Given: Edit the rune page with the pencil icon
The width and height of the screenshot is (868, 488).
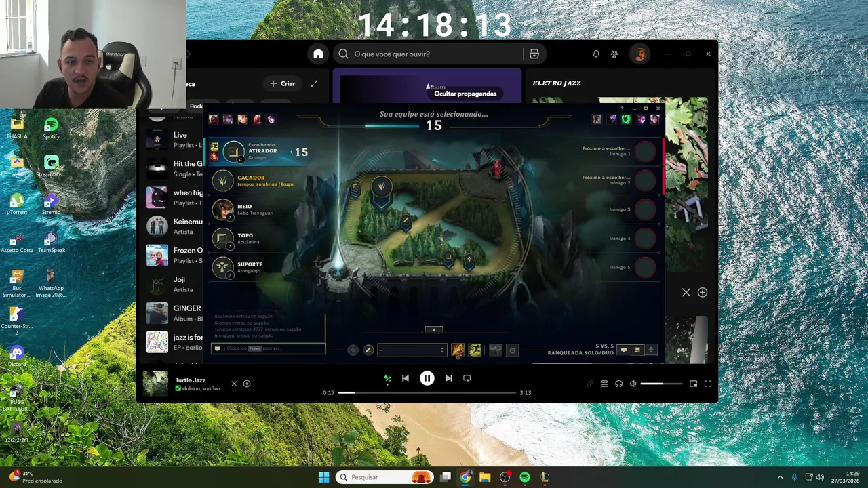Looking at the screenshot, I should (x=368, y=350).
